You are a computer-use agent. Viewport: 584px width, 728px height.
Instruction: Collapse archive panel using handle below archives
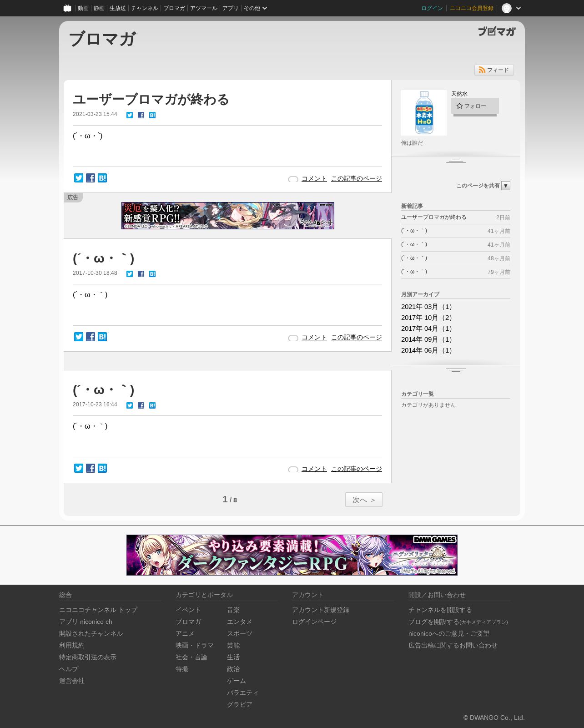(456, 370)
